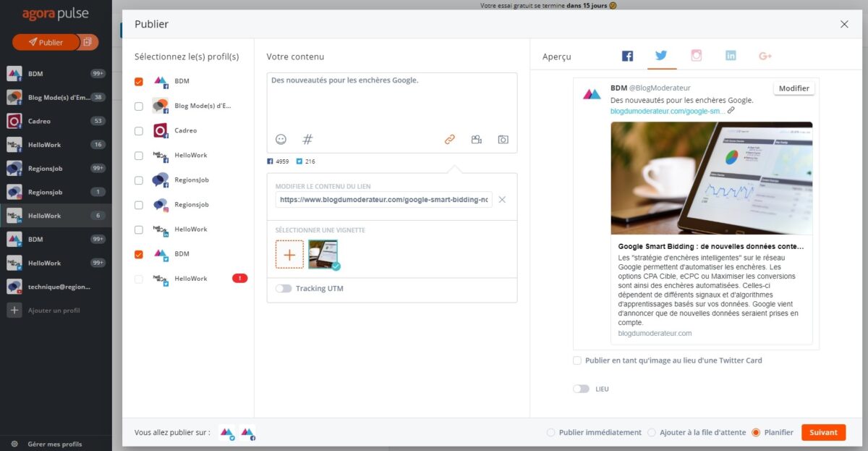Open the emoji picker in the composer

(280, 139)
